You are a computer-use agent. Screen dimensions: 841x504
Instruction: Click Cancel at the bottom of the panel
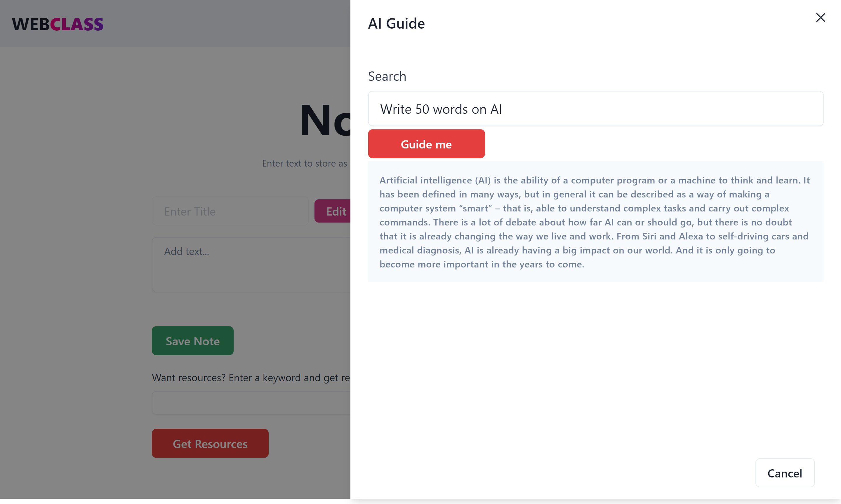(785, 473)
